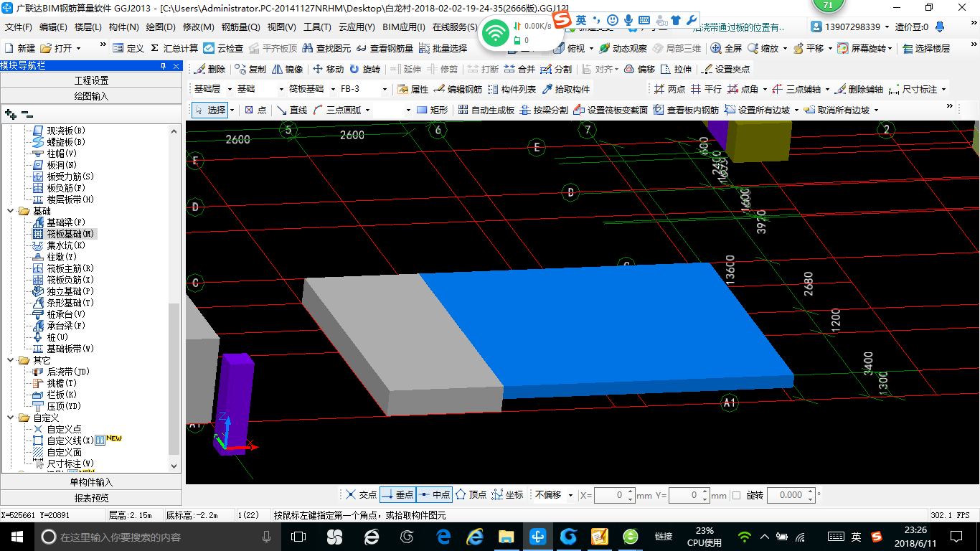The image size is (980, 551).
Task: Open the 文件(F) menu
Action: point(19,27)
